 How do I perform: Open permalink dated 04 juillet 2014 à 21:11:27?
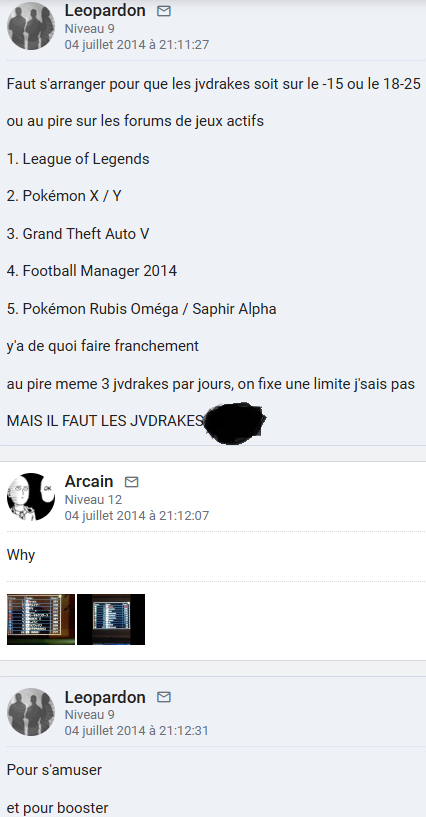(136, 45)
